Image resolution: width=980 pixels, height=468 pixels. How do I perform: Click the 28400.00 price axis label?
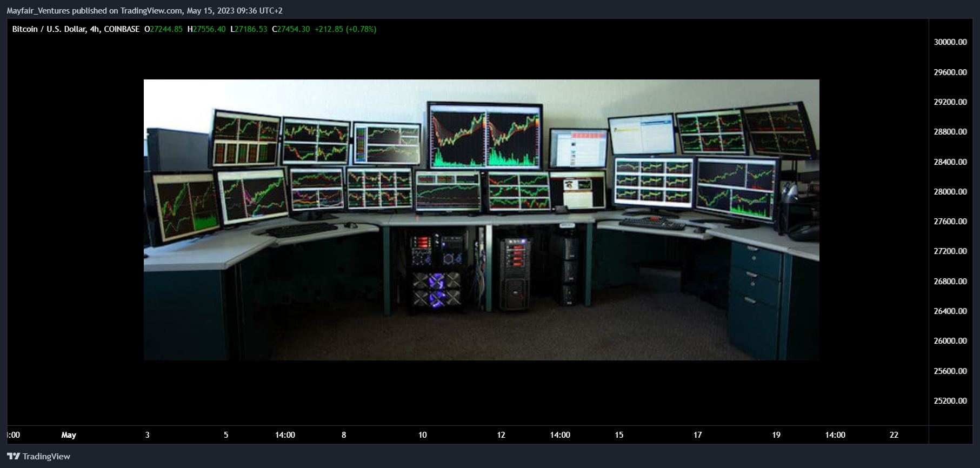[x=950, y=162]
